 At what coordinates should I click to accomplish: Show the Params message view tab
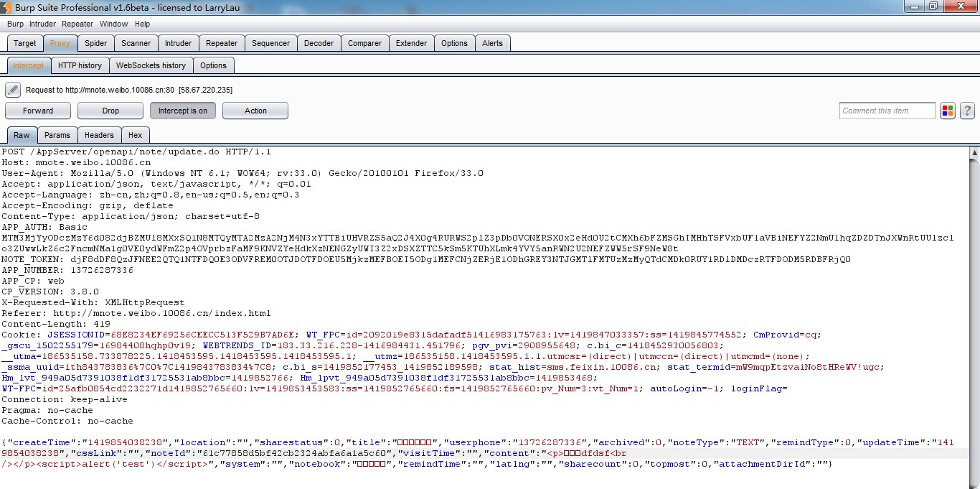[57, 135]
